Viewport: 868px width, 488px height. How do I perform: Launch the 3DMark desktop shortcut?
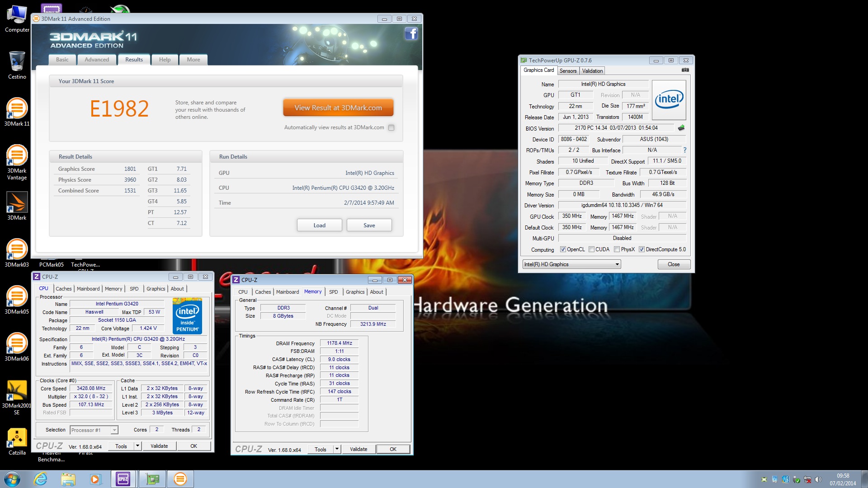pyautogui.click(x=17, y=206)
